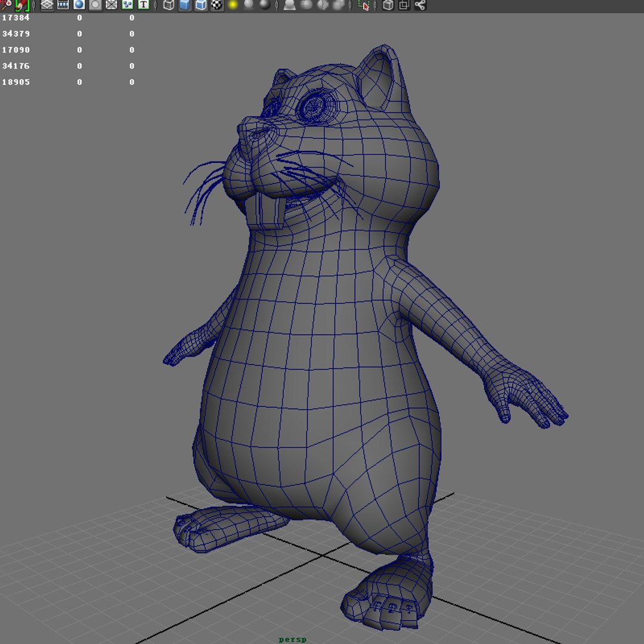Click the faded blurred sphere icon
Viewport: 644px width, 644px height.
click(339, 5)
